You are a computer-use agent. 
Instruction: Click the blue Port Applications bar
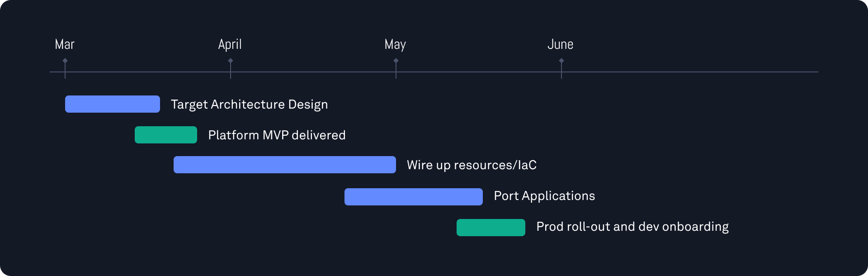[x=414, y=197]
